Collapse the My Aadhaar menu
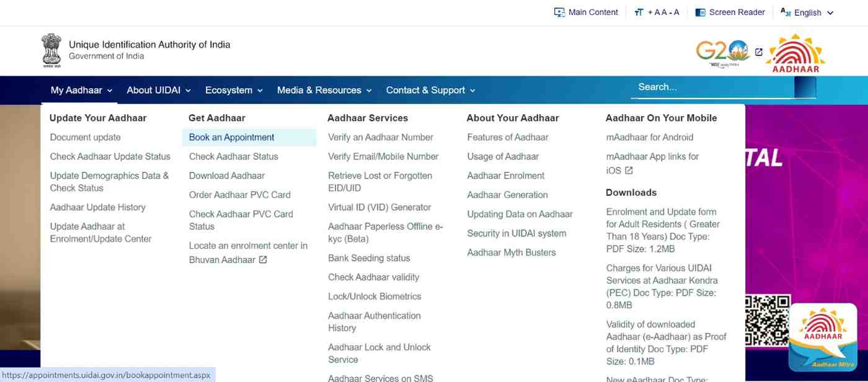The image size is (868, 382). click(x=81, y=91)
